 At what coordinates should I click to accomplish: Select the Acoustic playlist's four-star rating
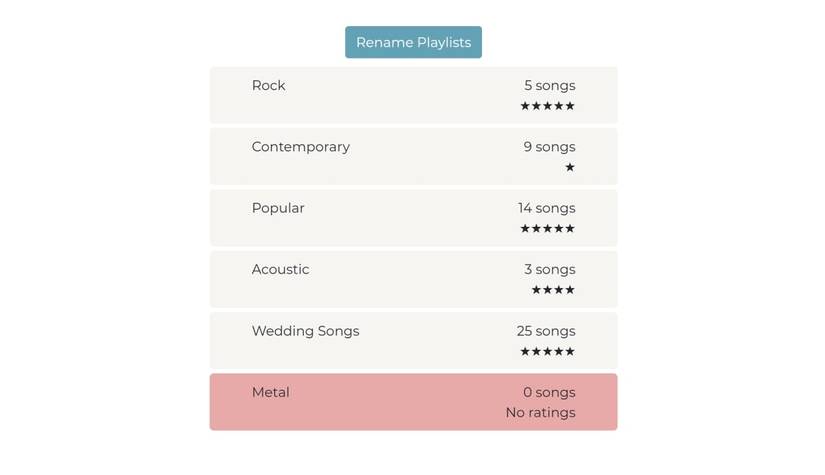pyautogui.click(x=553, y=290)
